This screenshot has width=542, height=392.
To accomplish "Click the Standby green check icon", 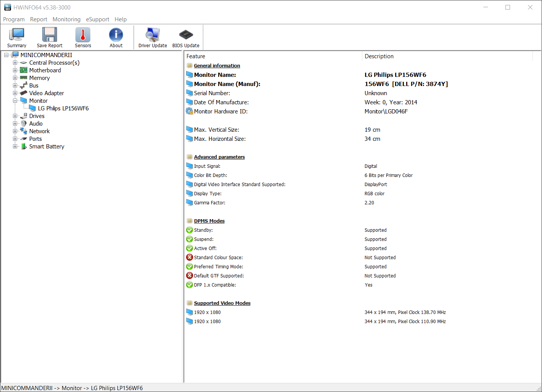I will tap(190, 230).
